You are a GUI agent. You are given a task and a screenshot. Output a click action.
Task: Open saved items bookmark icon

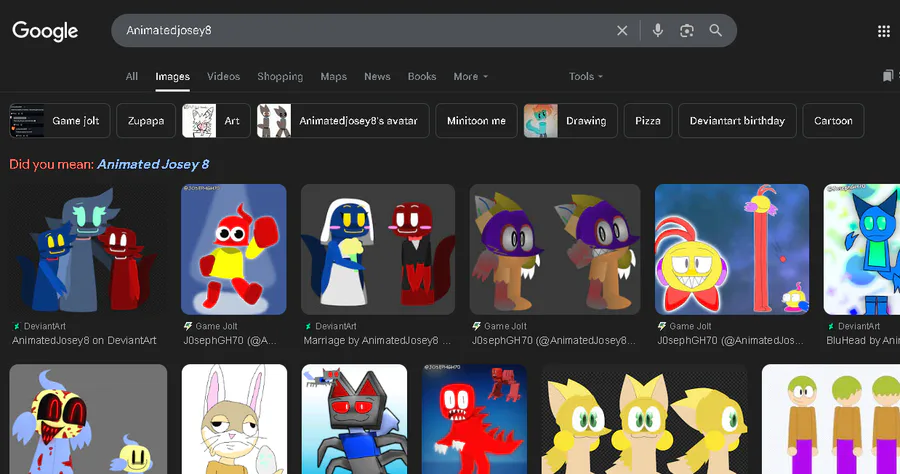pyautogui.click(x=888, y=76)
